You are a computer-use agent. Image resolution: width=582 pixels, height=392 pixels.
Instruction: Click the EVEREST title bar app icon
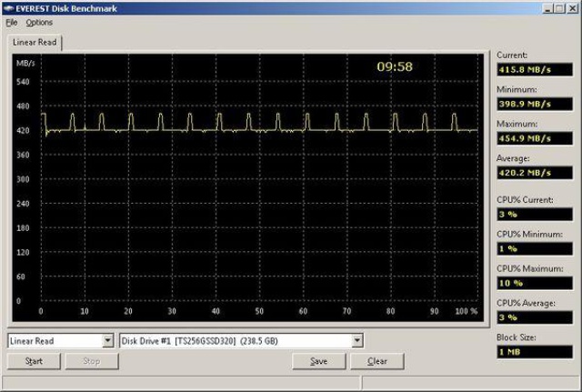pyautogui.click(x=8, y=8)
